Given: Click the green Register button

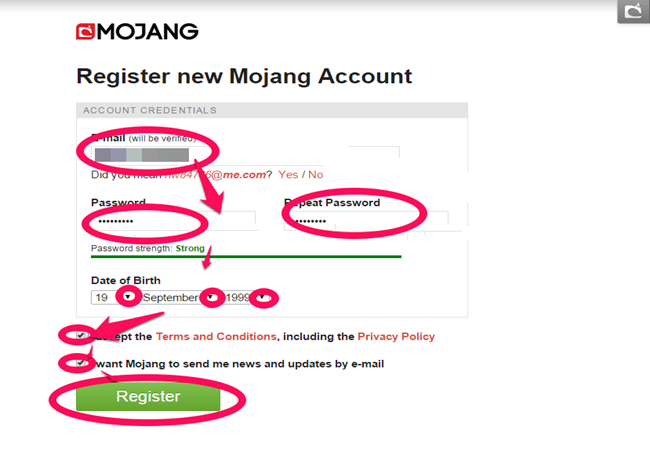Looking at the screenshot, I should (x=148, y=397).
